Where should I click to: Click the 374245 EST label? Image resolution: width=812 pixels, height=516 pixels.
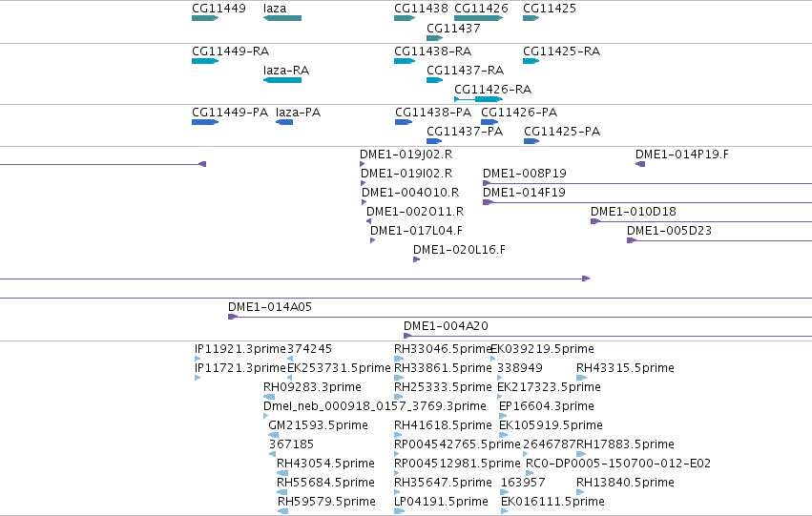(x=309, y=349)
